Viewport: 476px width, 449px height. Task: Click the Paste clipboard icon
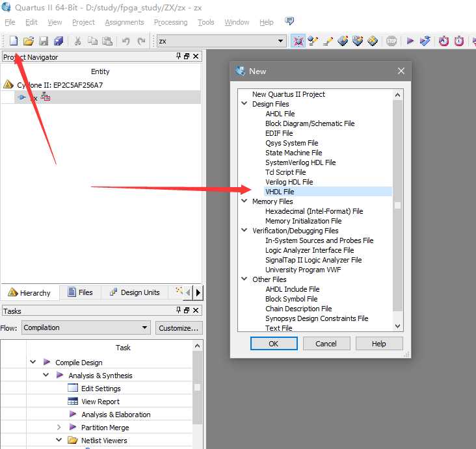[107, 41]
